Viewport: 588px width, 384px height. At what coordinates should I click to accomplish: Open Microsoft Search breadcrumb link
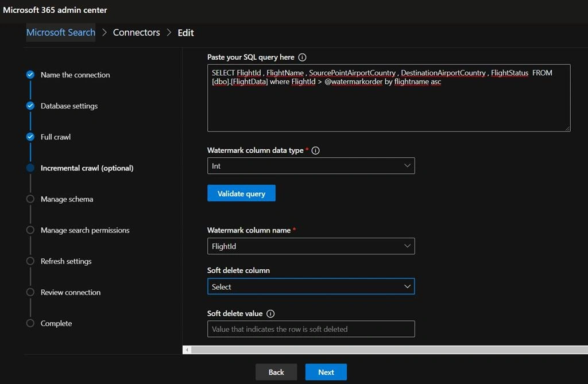(61, 33)
